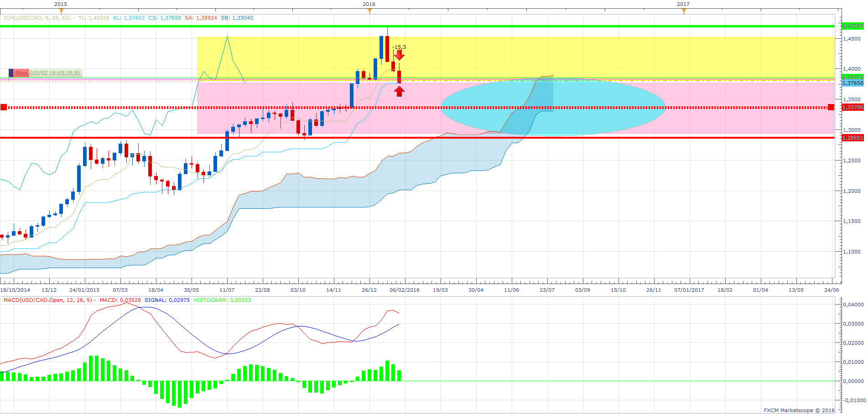
Task: Click the 2017 year marker triangle
Action: tap(684, 11)
